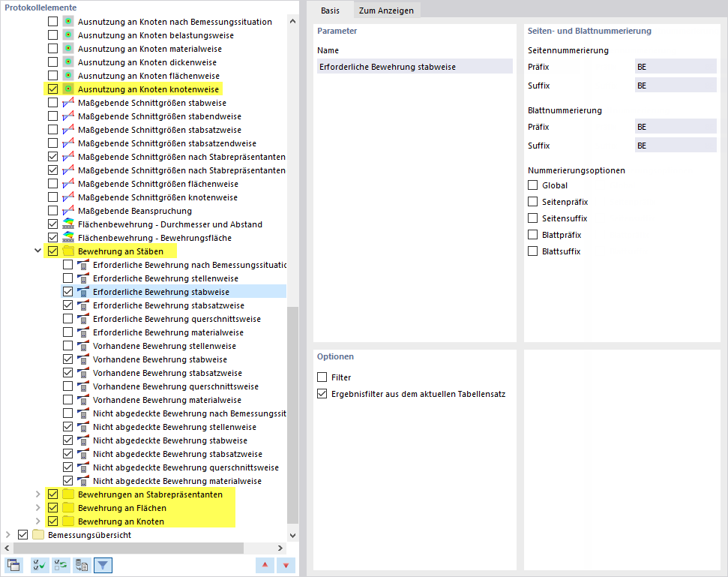This screenshot has width=728, height=577.
Task: Click the database-to-document copy icon
Action: pos(82,565)
